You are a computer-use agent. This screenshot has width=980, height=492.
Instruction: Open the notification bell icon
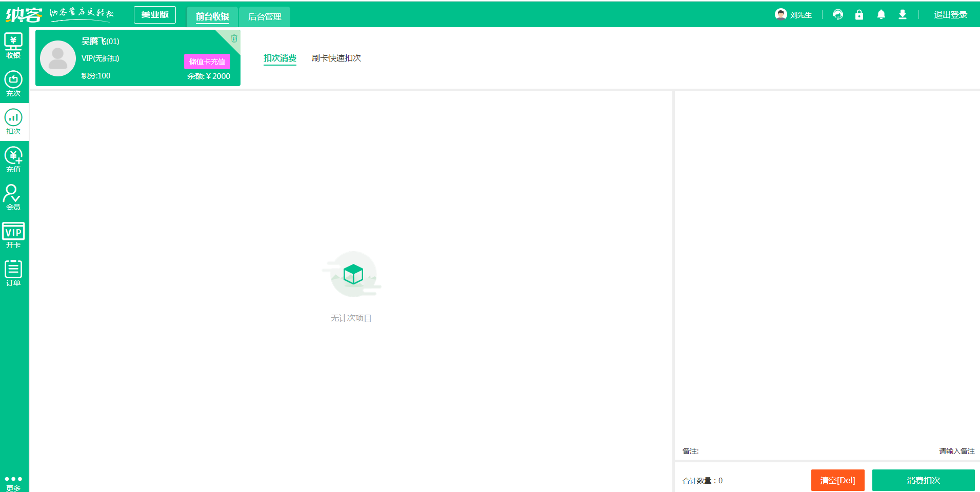[x=881, y=14]
